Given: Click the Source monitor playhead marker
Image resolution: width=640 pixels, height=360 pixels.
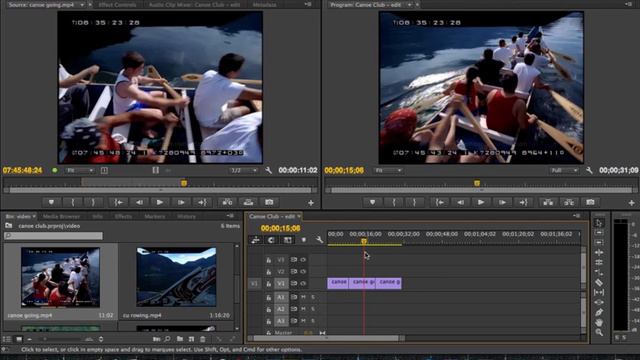Looking at the screenshot, I should click(184, 183).
